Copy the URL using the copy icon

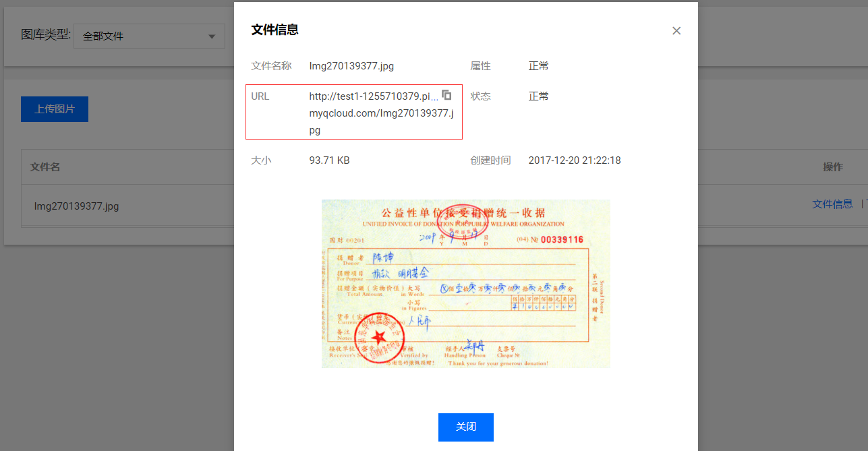point(446,95)
